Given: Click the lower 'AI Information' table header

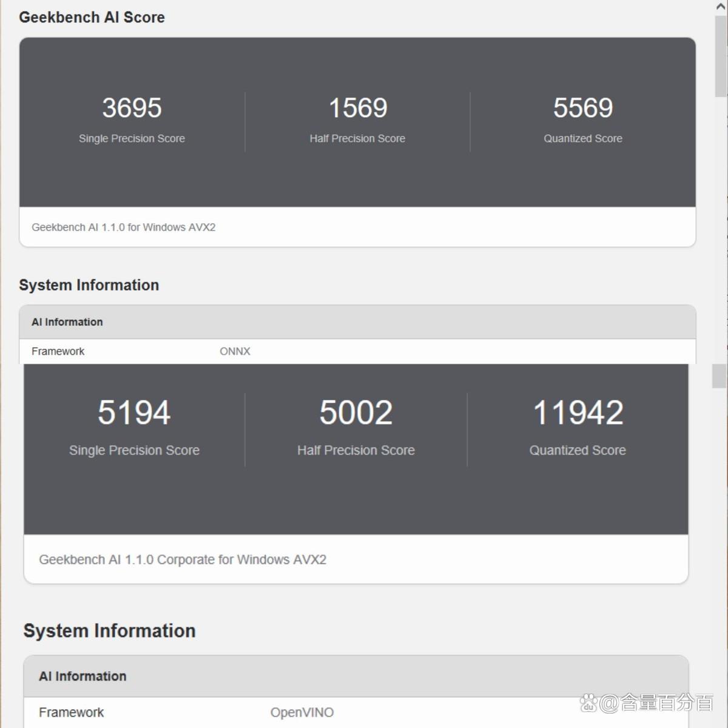Looking at the screenshot, I should pos(356,676).
